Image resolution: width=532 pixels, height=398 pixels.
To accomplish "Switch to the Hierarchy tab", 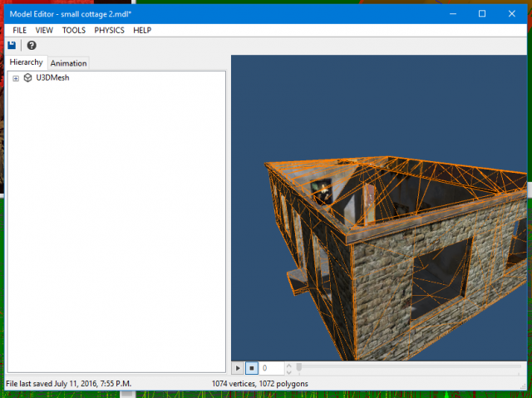I will coord(26,62).
